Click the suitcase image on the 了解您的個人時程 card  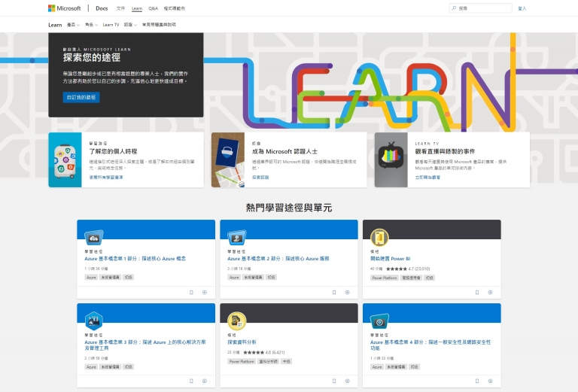(x=65, y=160)
